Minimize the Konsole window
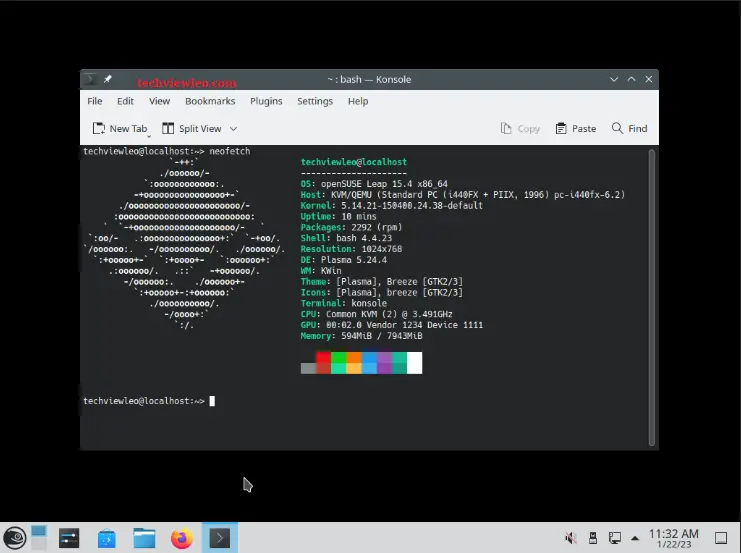This screenshot has height=553, width=741. click(x=614, y=79)
